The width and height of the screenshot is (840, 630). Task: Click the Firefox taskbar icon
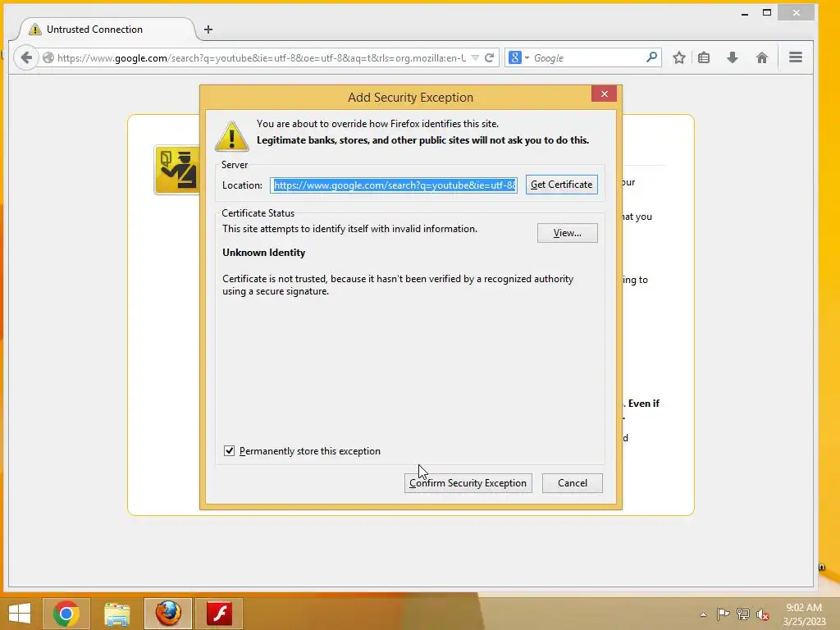click(167, 614)
